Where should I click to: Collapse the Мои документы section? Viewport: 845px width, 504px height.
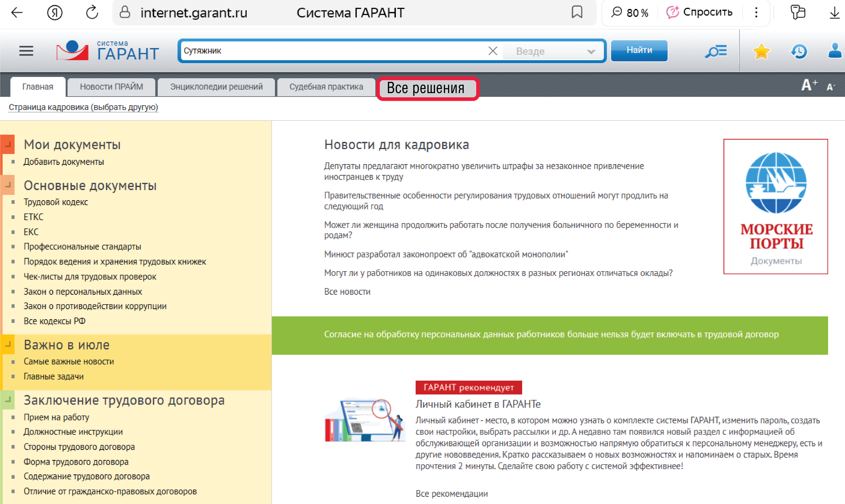click(x=8, y=144)
